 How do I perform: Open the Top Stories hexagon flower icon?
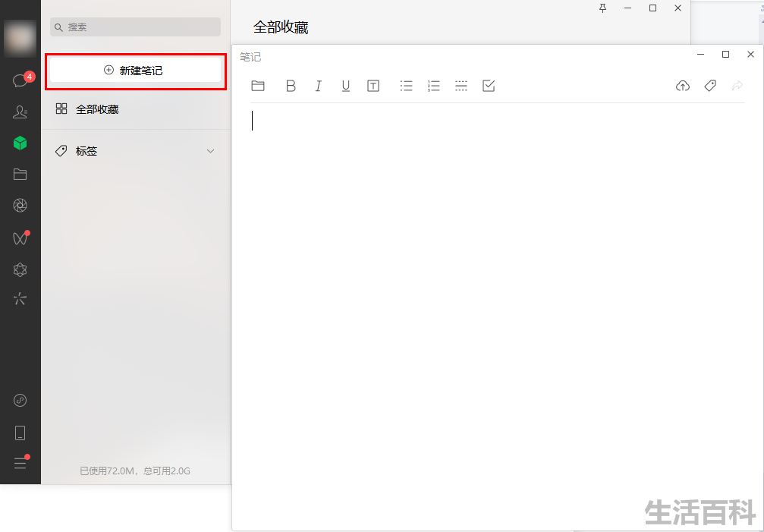(x=20, y=269)
